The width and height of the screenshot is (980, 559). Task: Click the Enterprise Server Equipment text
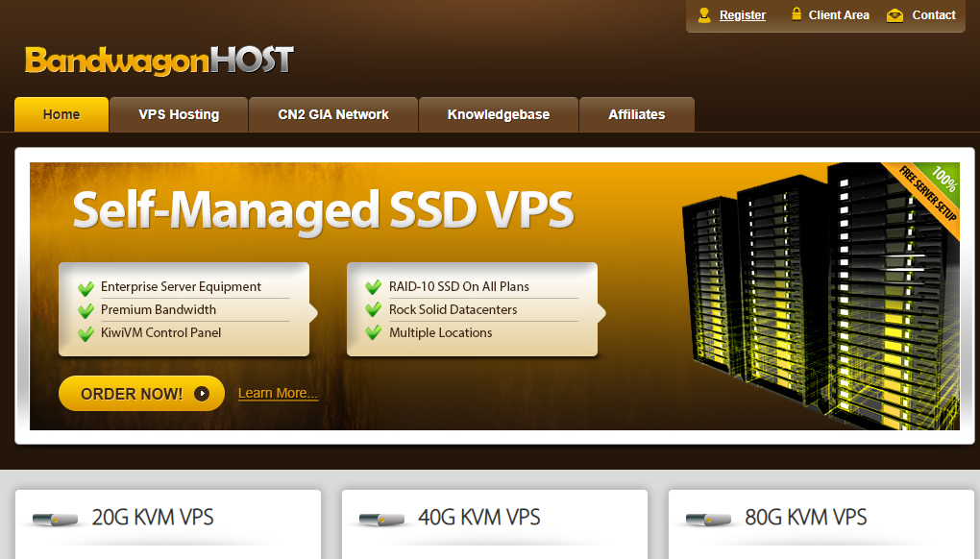[x=181, y=286]
